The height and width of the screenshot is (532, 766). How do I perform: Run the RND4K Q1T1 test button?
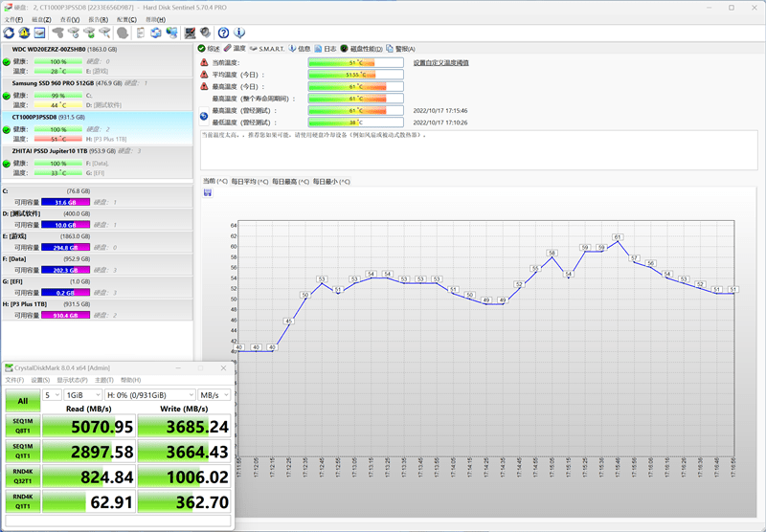pyautogui.click(x=23, y=501)
